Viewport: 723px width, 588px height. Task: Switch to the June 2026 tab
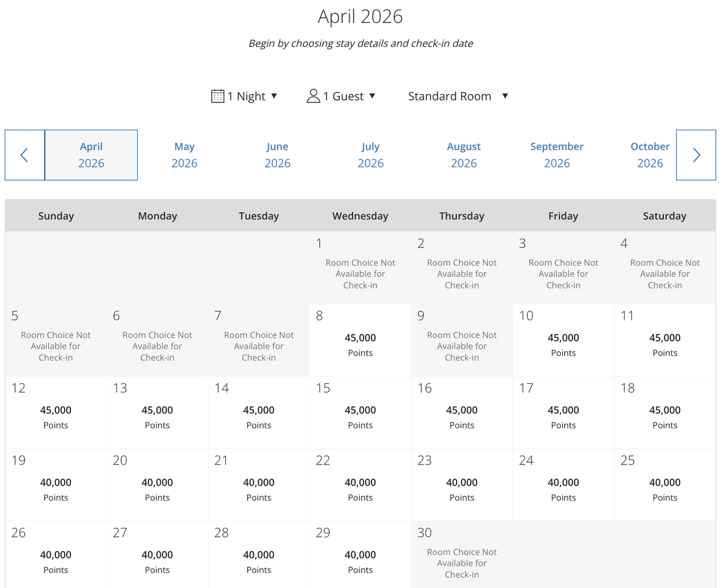point(277,155)
